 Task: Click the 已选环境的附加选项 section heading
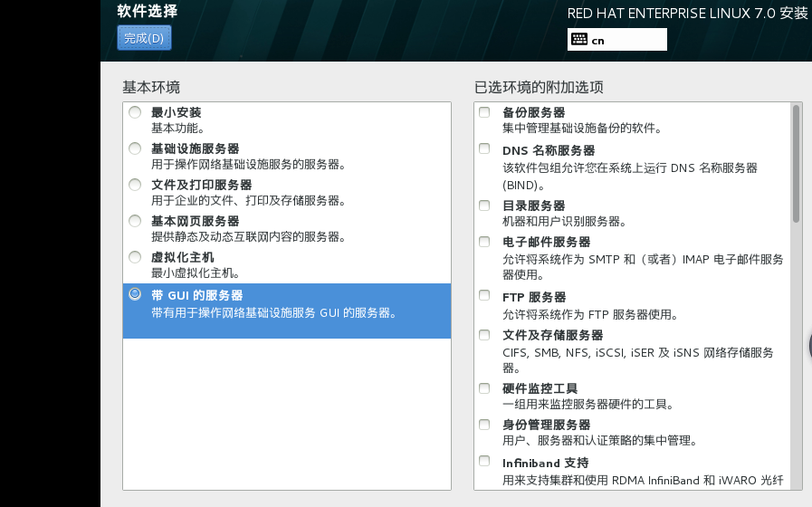(x=540, y=87)
